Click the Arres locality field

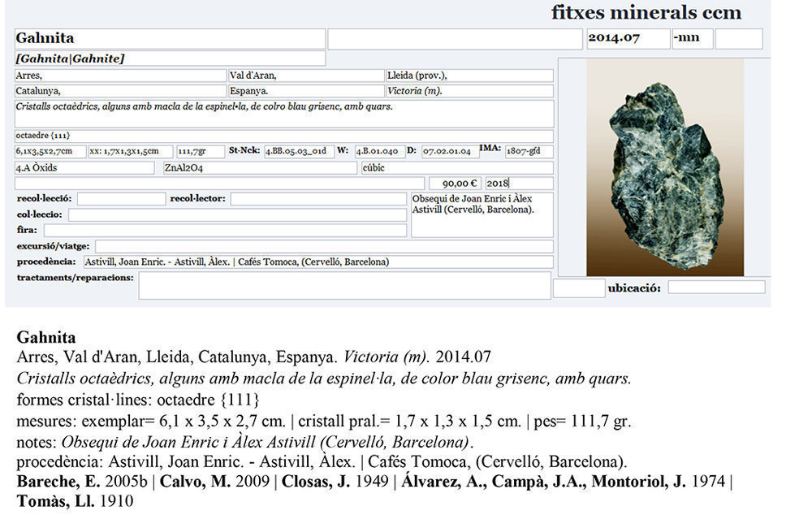pos(120,76)
